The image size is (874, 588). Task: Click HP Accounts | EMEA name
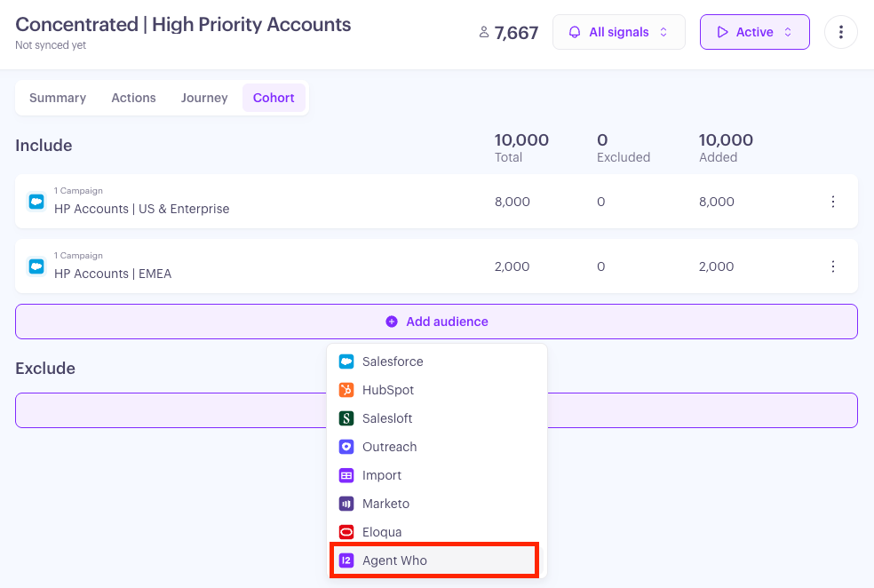click(113, 274)
